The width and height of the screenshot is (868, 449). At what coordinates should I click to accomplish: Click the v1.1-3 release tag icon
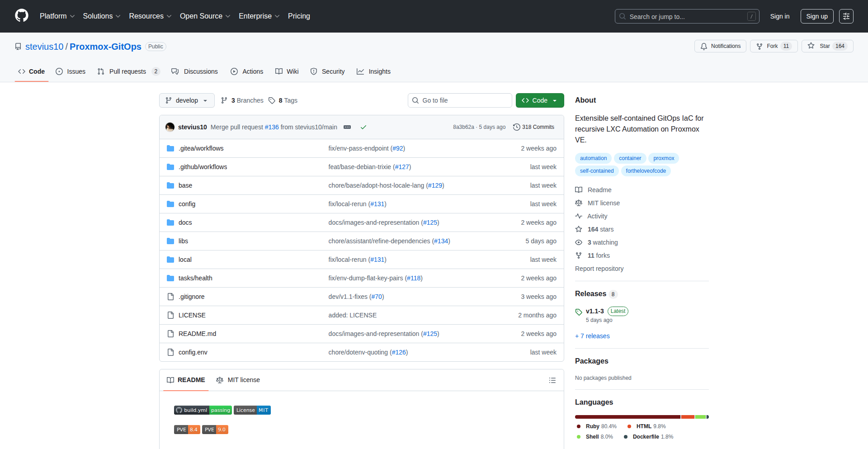579,312
